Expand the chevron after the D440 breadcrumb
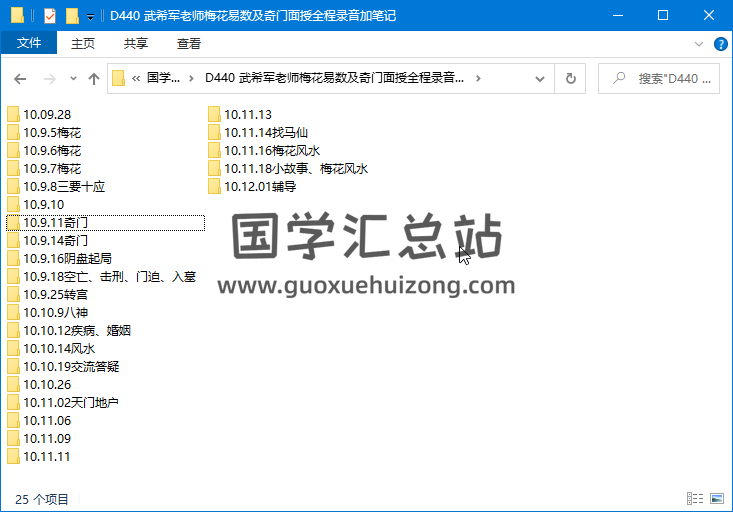The width and height of the screenshot is (733, 512). click(x=478, y=79)
